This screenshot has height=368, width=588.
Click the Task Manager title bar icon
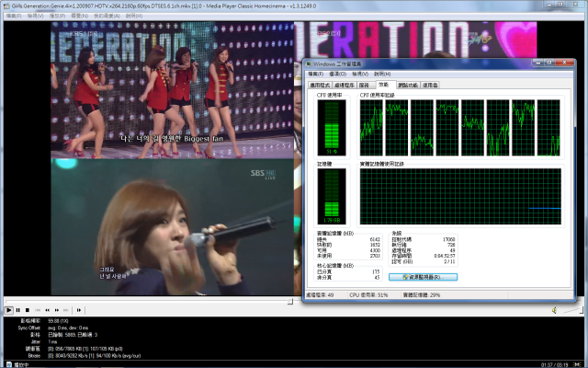[309, 63]
